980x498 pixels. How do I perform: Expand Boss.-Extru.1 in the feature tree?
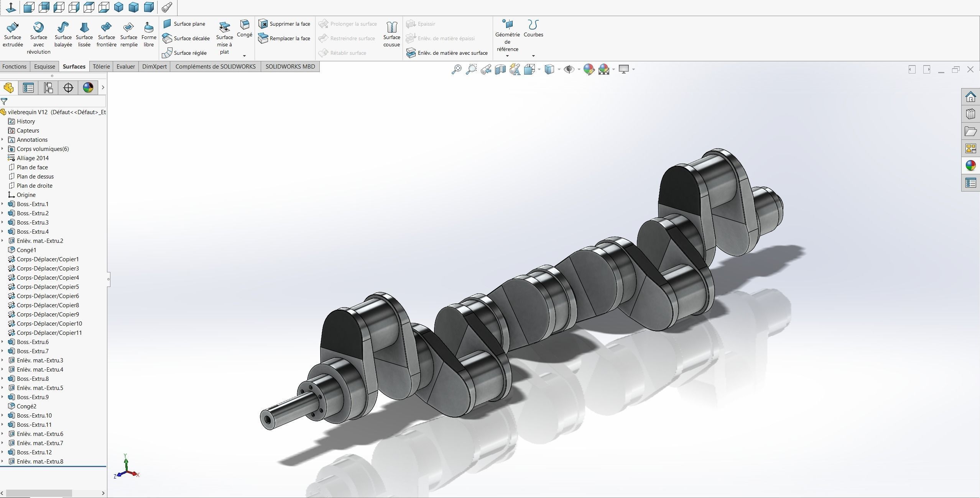coord(3,204)
